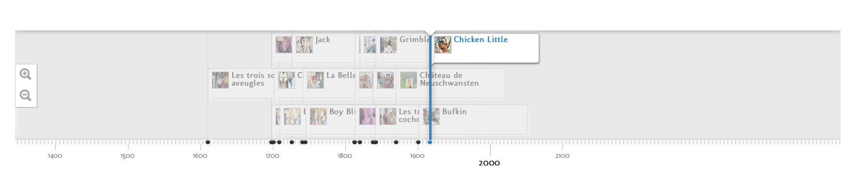
Task: Open the Chicken Little event title
Action: [480, 40]
